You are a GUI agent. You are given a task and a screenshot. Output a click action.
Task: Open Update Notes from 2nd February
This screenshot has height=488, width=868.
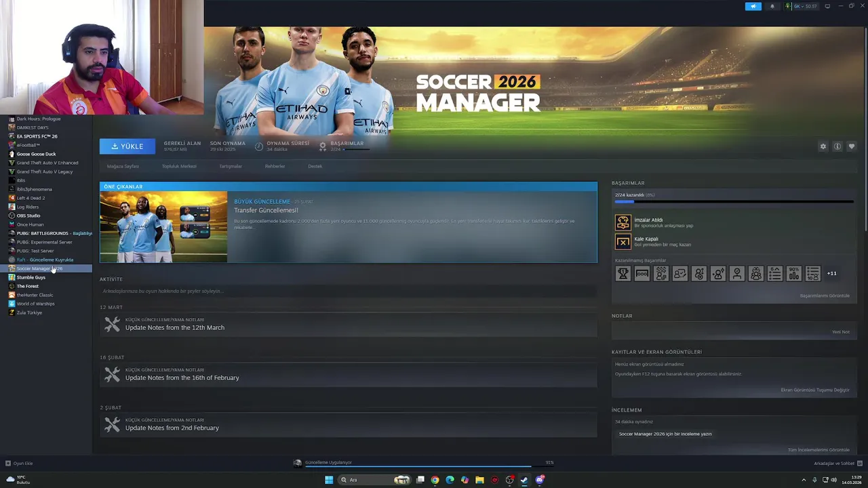coord(172,428)
